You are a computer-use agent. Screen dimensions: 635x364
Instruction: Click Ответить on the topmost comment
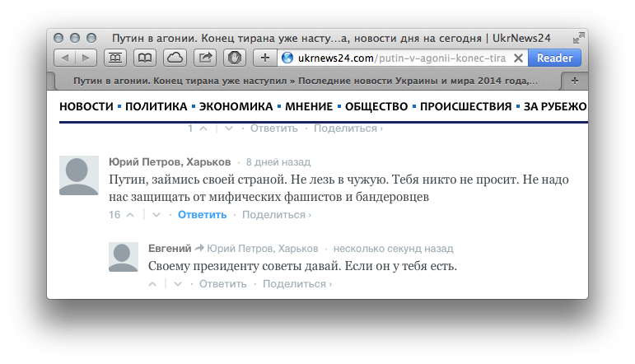tap(273, 128)
